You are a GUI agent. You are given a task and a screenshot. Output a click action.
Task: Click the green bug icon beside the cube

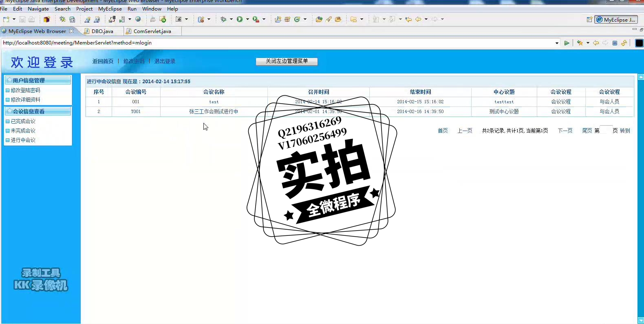click(x=62, y=19)
